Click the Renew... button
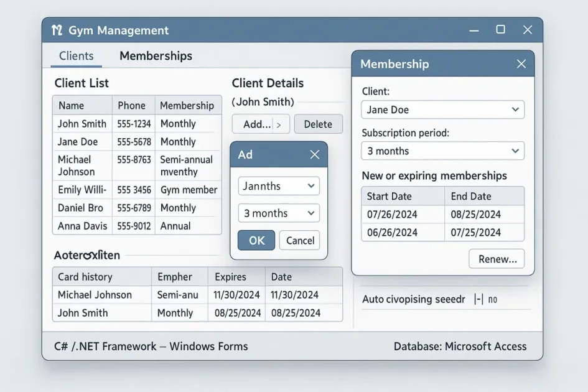The image size is (588, 392). [497, 259]
